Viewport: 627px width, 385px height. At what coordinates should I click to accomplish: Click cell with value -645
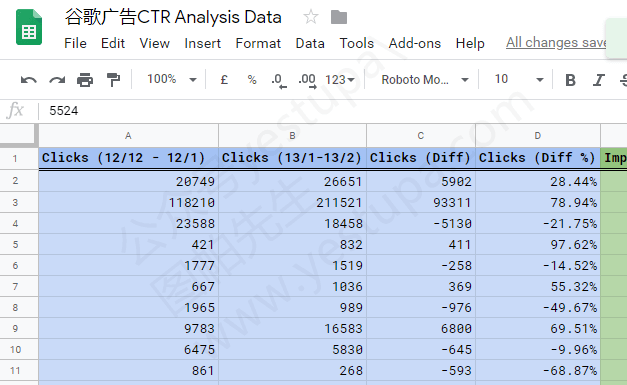tap(421, 349)
